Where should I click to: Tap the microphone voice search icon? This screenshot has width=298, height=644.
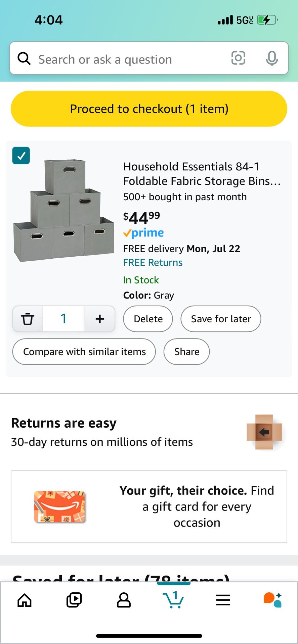(271, 58)
